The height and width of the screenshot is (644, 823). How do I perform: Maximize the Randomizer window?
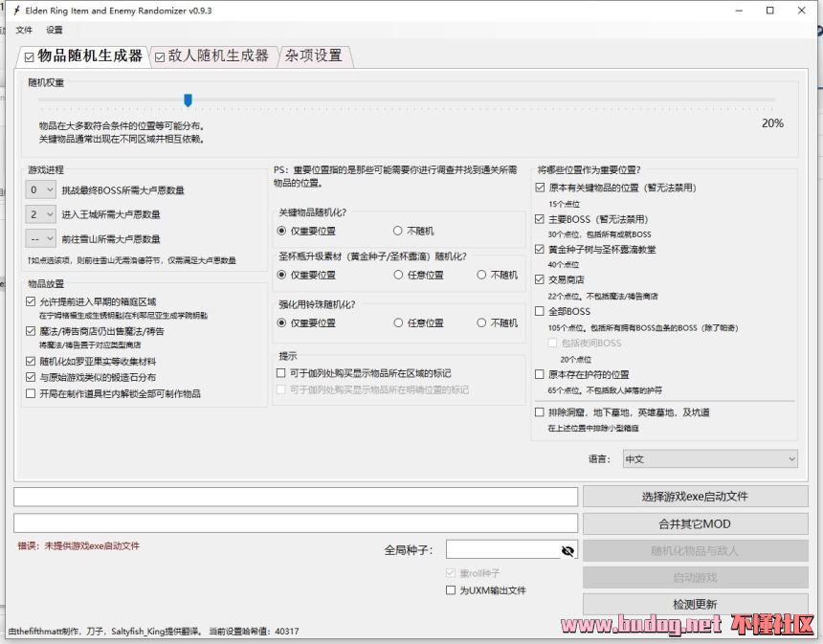coord(770,11)
